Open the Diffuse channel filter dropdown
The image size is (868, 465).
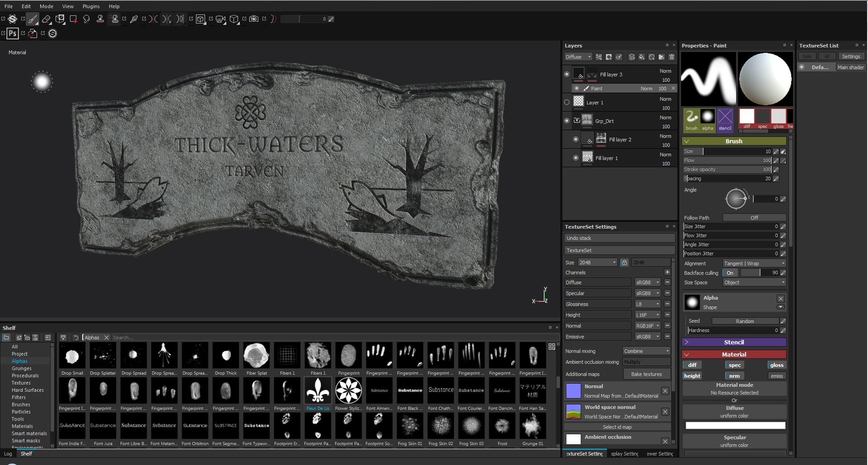(578, 57)
